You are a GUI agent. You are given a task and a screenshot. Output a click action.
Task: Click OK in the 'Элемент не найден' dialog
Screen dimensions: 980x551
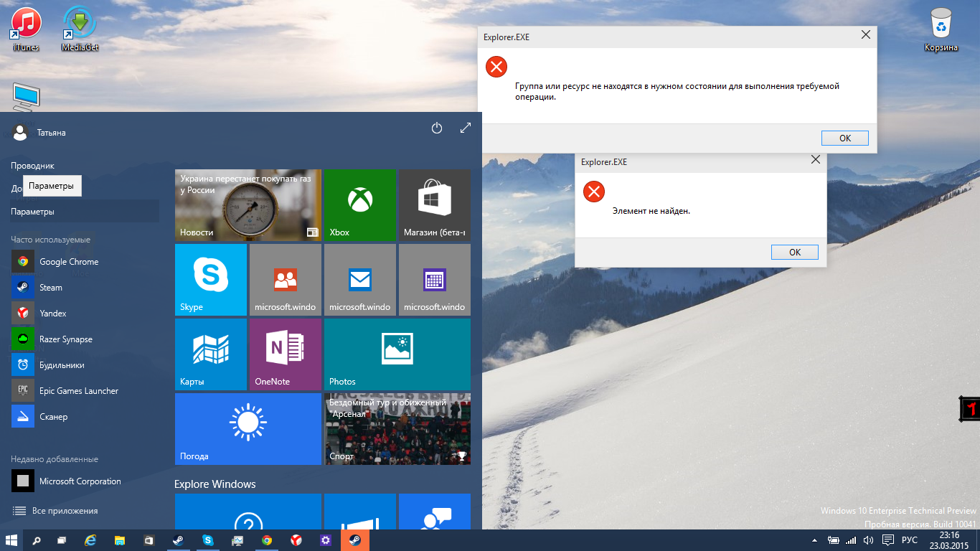(795, 252)
